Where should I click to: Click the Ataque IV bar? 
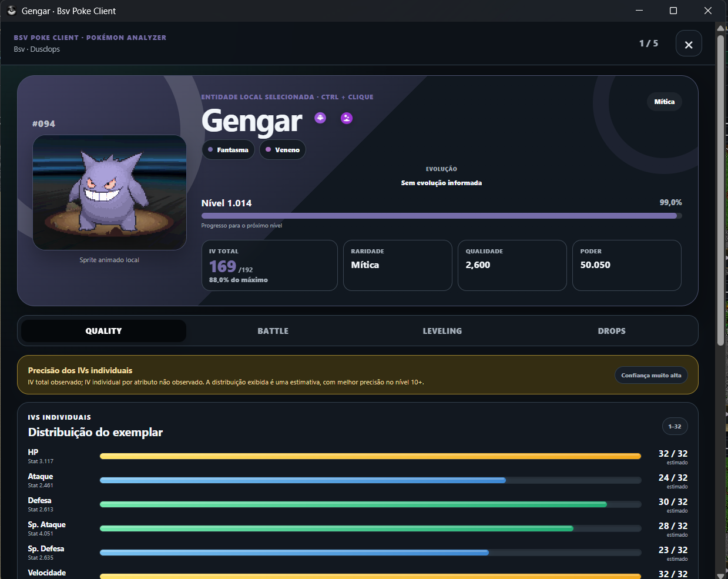[370, 480]
